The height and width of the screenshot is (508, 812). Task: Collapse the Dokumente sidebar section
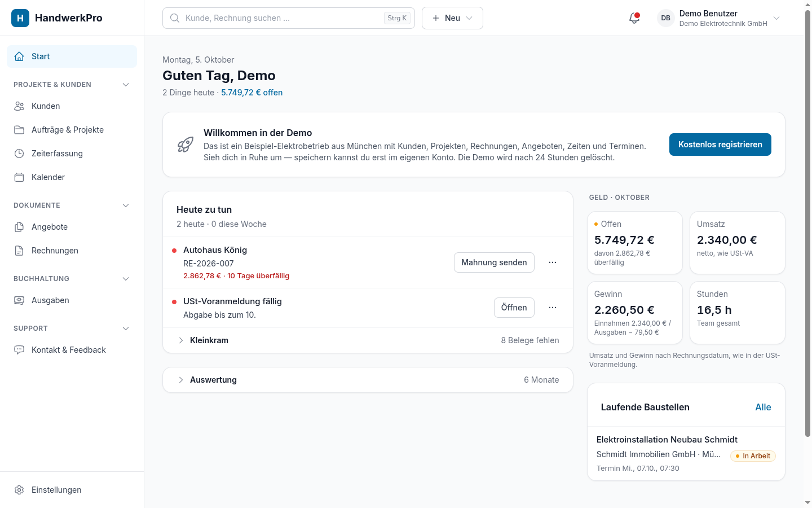[126, 205]
